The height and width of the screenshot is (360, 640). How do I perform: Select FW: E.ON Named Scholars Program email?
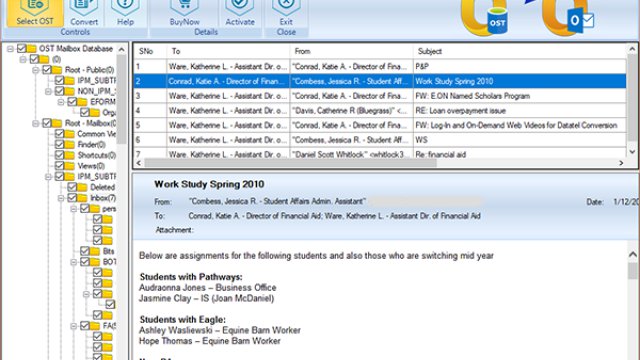pyautogui.click(x=380, y=96)
